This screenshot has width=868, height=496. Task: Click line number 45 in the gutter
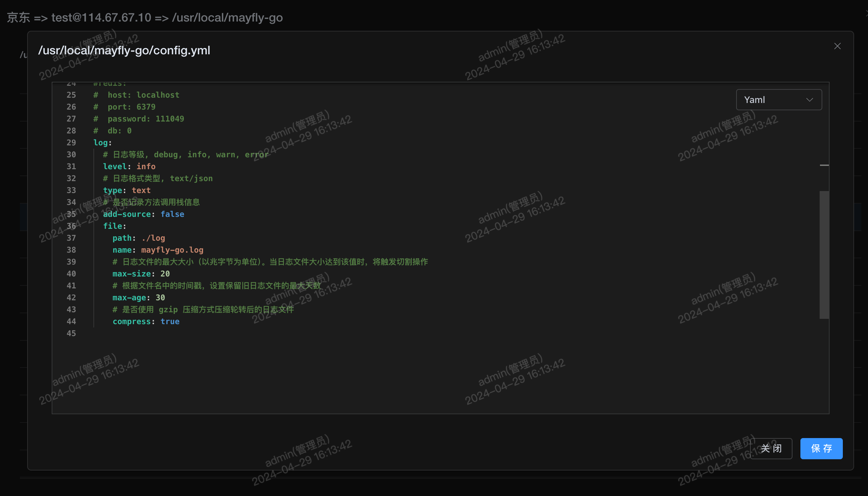[x=71, y=333]
